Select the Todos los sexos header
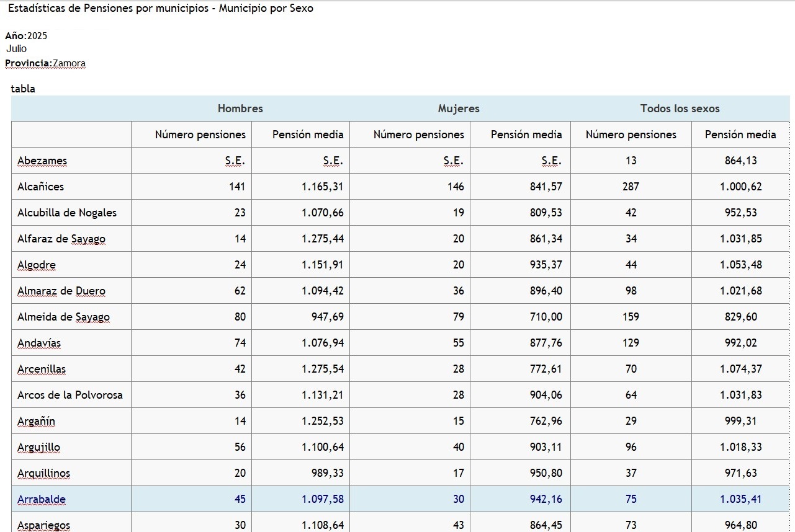This screenshot has height=532, width=795. click(680, 109)
